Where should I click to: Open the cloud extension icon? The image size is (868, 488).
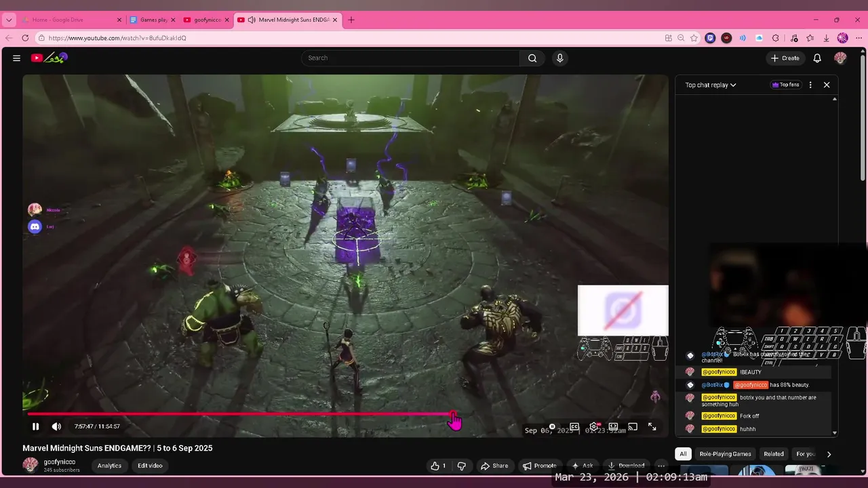point(759,38)
